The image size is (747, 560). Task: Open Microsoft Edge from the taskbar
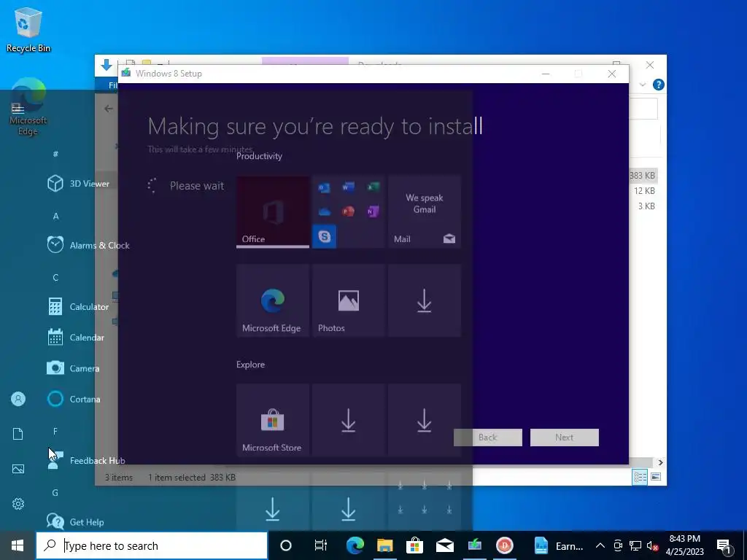click(355, 545)
